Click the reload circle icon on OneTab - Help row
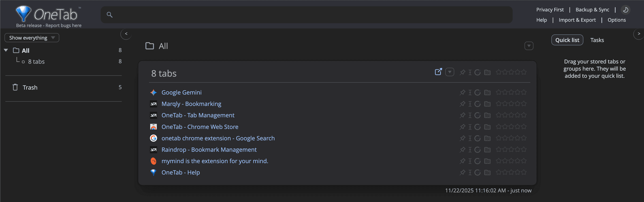This screenshot has width=644, height=202. click(477, 173)
